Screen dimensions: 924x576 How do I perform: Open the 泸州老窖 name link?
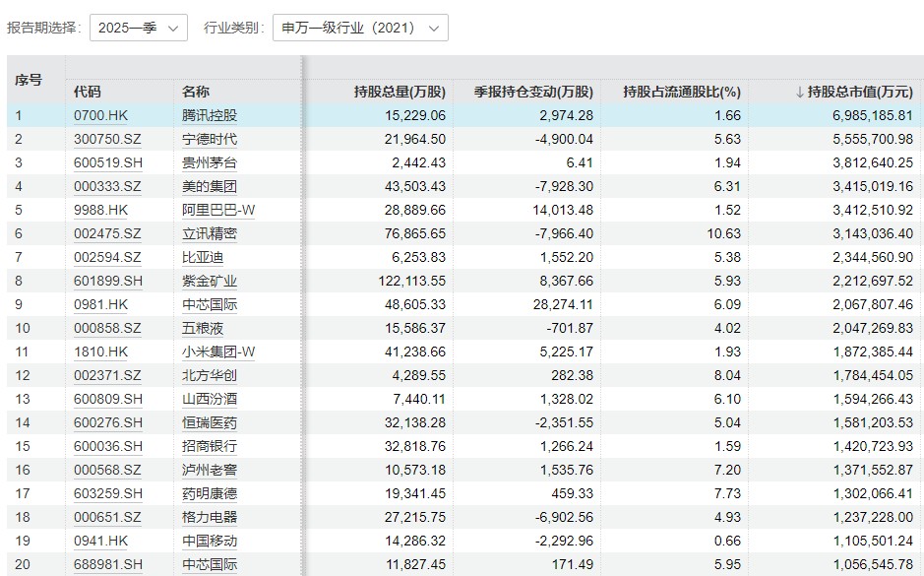[210, 470]
